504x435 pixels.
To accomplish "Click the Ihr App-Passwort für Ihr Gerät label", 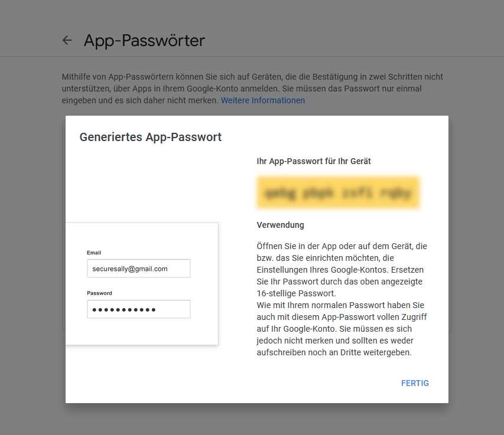I will click(x=314, y=161).
